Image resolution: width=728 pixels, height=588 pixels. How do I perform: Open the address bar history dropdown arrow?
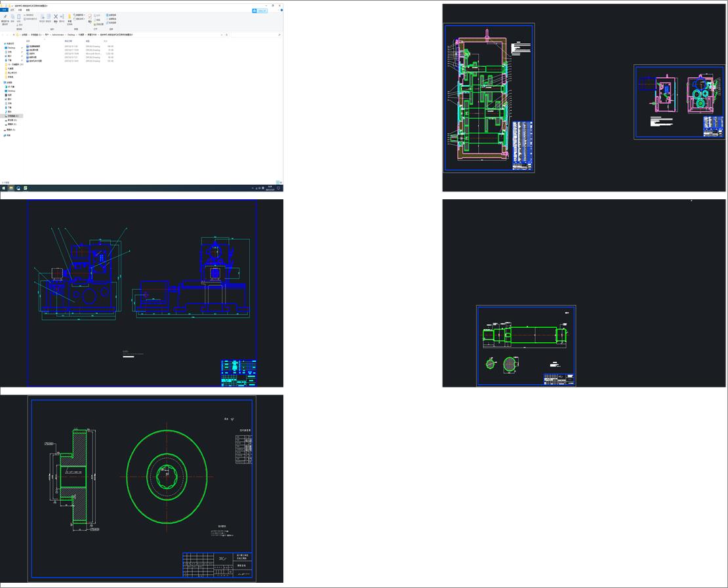[x=222, y=35]
